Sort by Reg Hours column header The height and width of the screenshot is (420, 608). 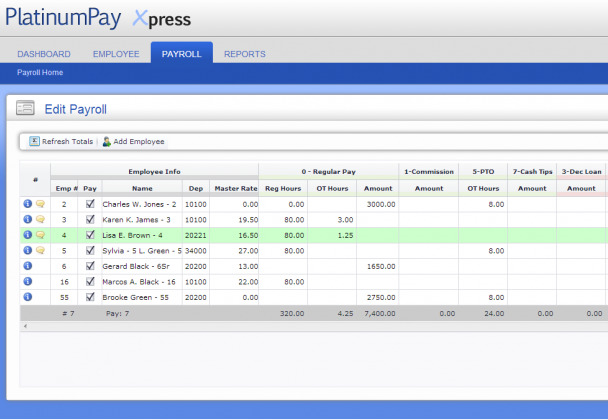click(283, 188)
